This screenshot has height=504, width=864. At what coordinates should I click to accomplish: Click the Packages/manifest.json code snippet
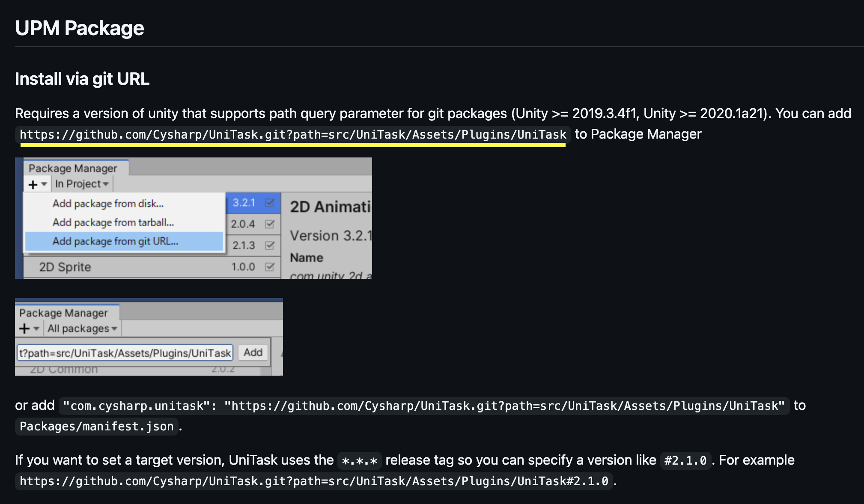96,427
